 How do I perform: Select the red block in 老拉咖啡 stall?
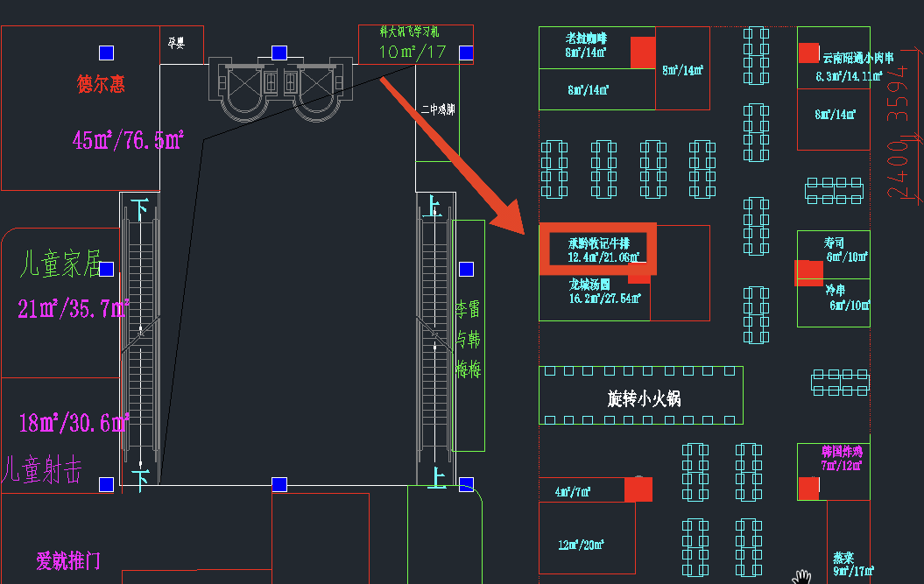644,52
